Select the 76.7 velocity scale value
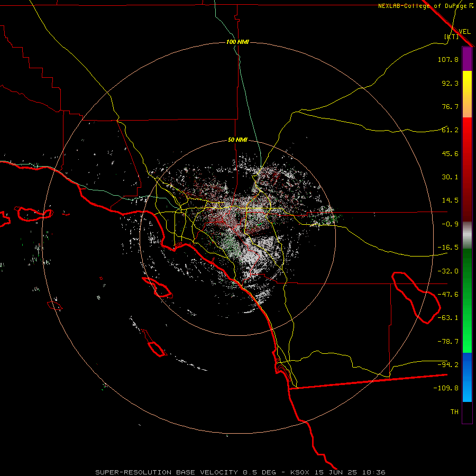 click(450, 106)
